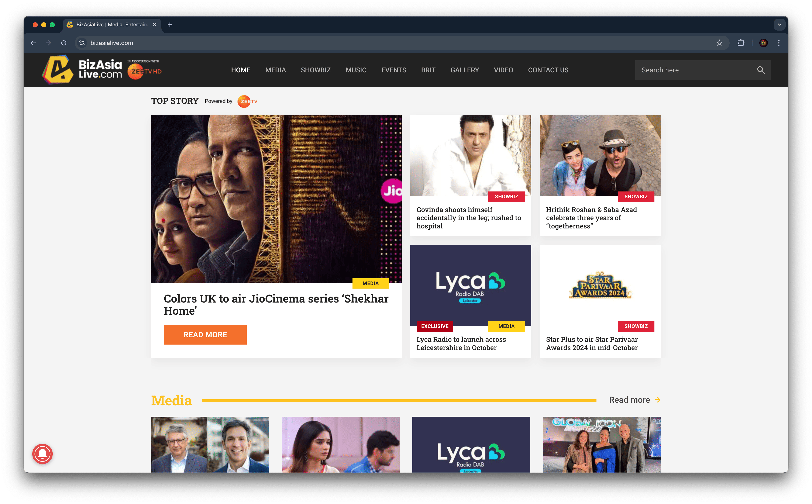Screen dimensions: 812x504
Task: Reload the page
Action: [64, 43]
